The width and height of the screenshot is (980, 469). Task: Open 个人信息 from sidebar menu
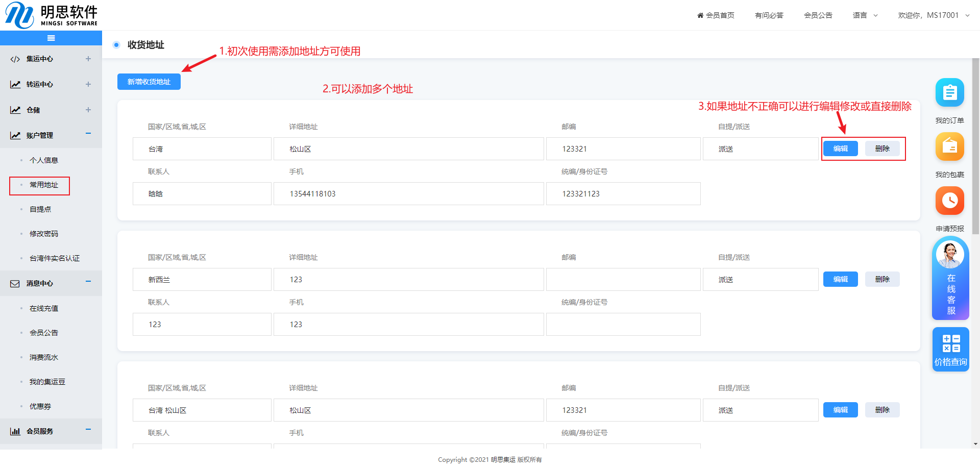click(x=44, y=160)
